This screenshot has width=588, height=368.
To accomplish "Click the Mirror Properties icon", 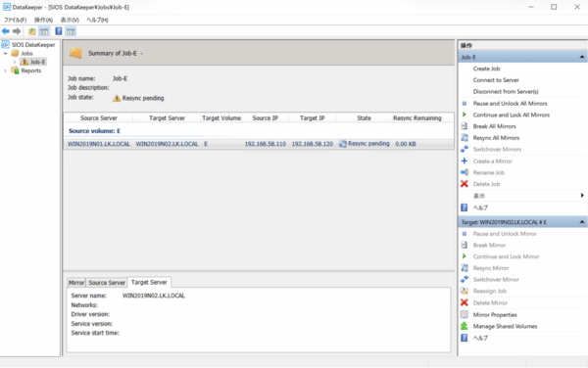I will tap(465, 314).
